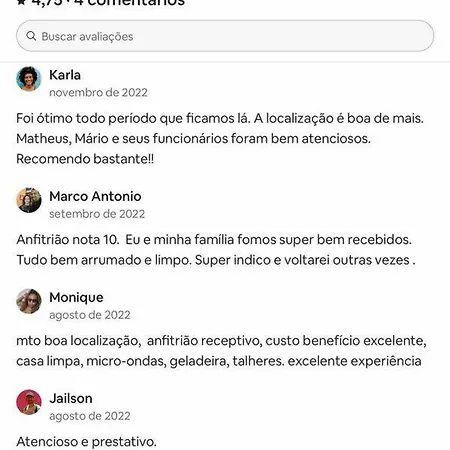Click Karla's review text about localização
The image size is (450, 450).
tap(220, 138)
